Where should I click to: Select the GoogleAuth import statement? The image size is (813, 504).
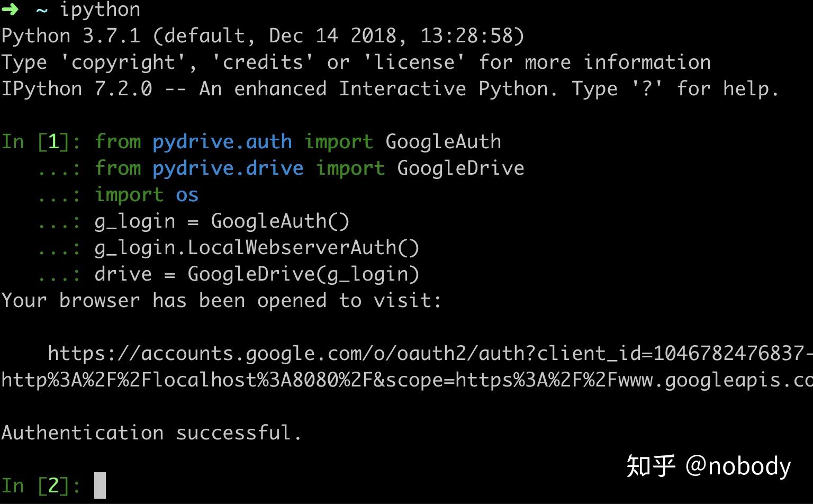tap(296, 141)
